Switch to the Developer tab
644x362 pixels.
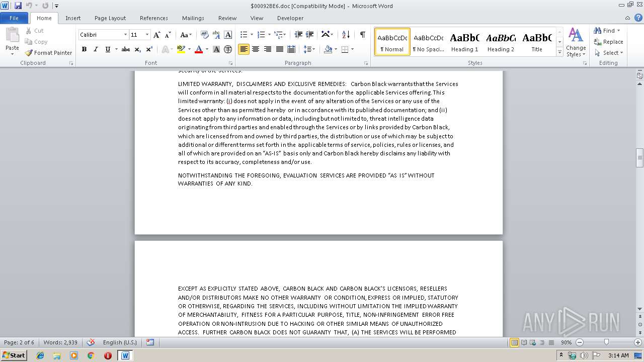(x=290, y=18)
